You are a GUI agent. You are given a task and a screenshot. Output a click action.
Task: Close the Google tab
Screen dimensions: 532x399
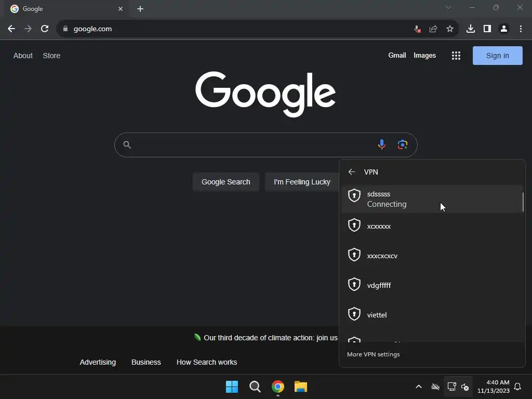121,9
